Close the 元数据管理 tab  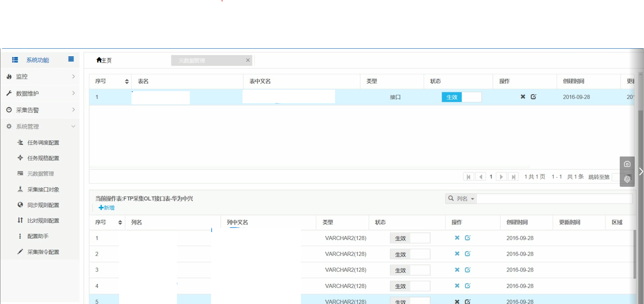(x=248, y=60)
